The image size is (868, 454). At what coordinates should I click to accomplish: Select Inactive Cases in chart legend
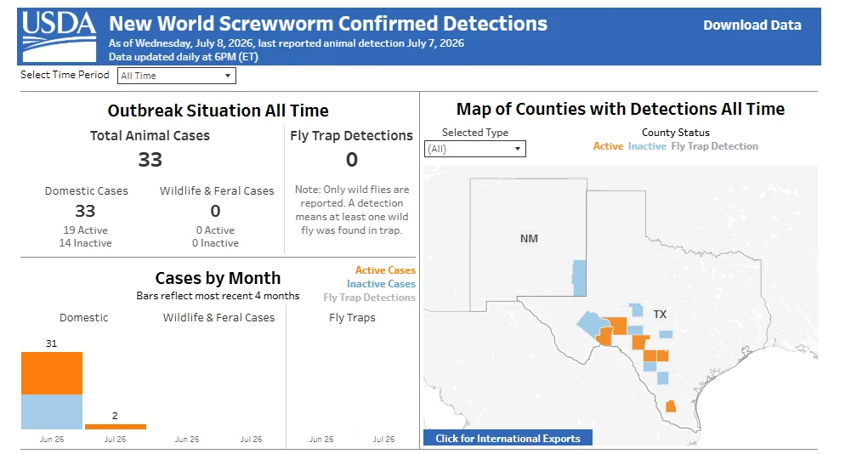381,284
